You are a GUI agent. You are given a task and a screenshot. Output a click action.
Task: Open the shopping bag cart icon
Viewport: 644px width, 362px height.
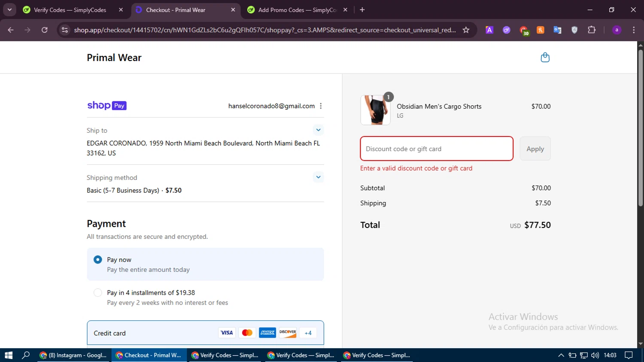(545, 58)
